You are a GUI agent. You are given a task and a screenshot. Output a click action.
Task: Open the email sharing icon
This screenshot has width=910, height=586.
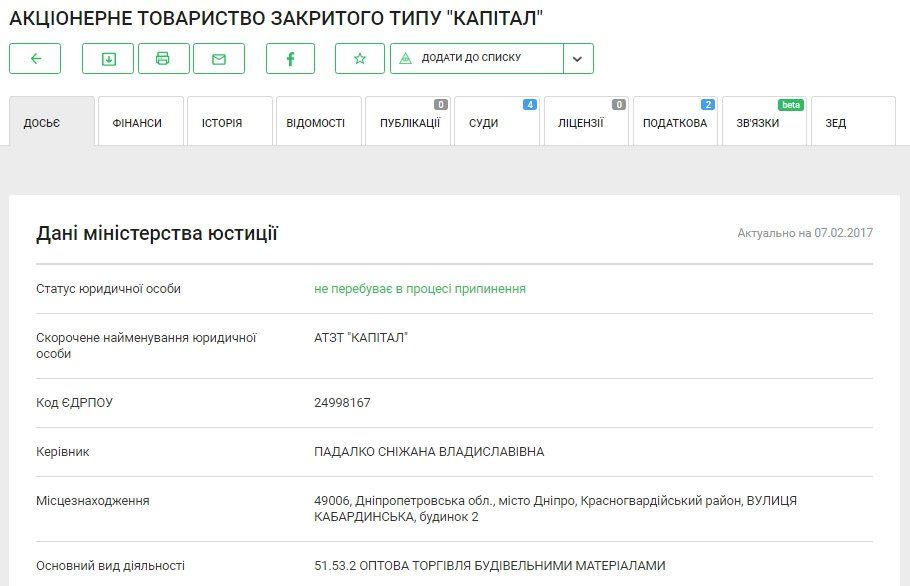tap(218, 58)
